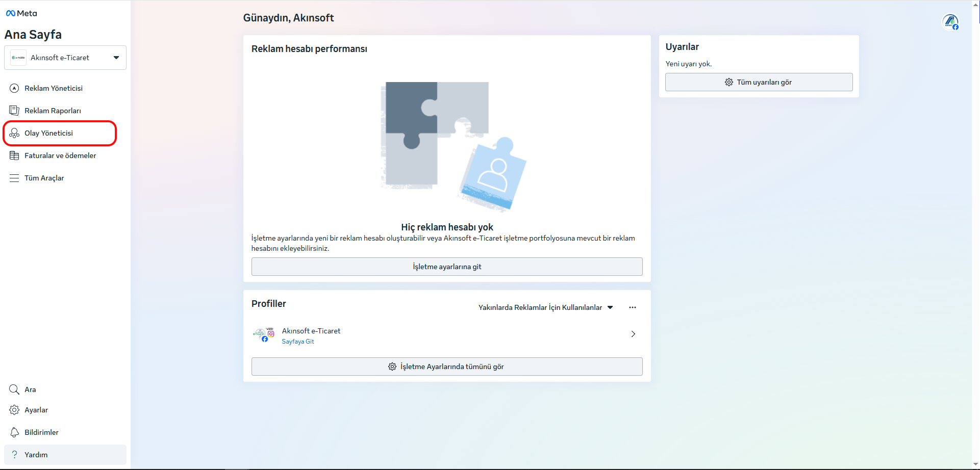The width and height of the screenshot is (980, 470).
Task: Click the Ara search icon
Action: [14, 389]
